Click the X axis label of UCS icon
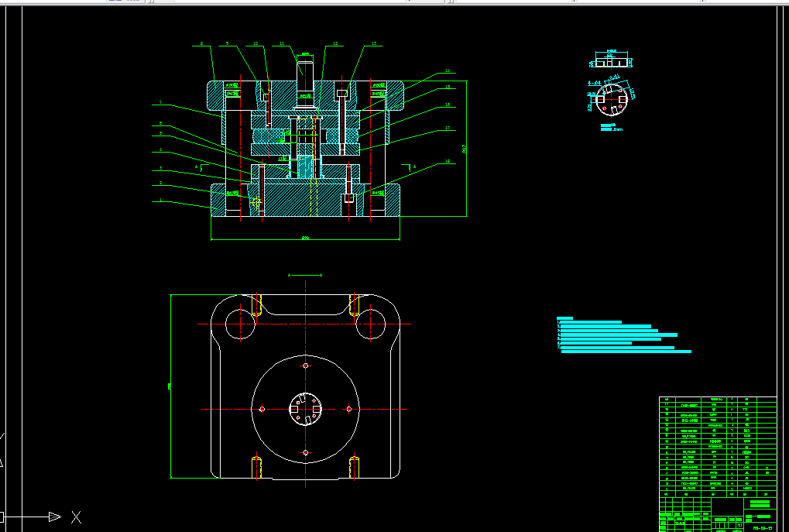789x532 pixels. [x=76, y=517]
